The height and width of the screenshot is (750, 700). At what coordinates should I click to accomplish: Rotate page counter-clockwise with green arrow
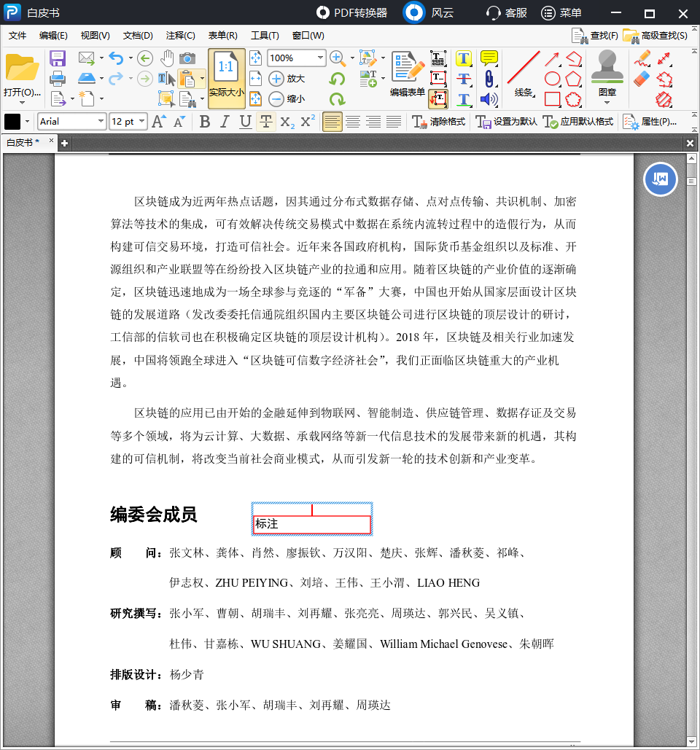[337, 79]
